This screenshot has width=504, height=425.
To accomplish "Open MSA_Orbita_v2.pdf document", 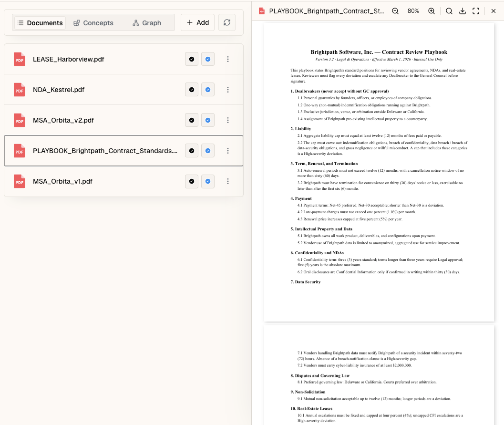I will pos(124,120).
